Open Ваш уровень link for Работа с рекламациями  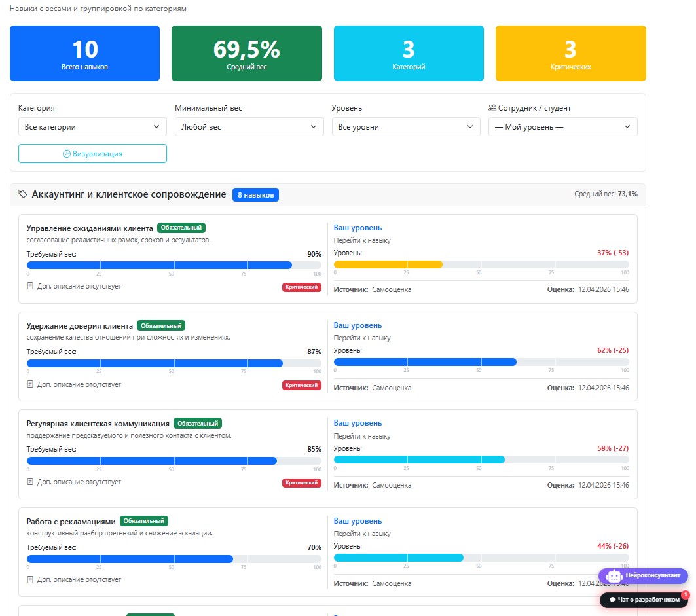357,521
